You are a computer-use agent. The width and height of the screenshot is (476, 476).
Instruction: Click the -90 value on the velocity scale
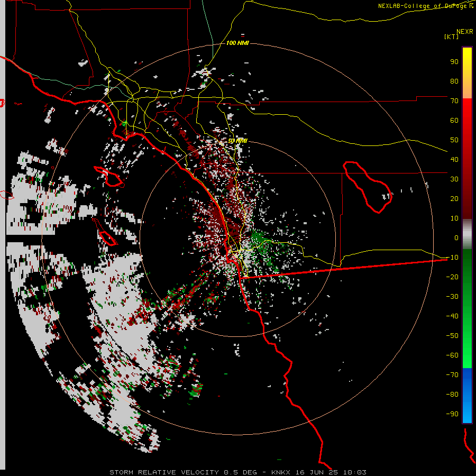pyautogui.click(x=452, y=414)
